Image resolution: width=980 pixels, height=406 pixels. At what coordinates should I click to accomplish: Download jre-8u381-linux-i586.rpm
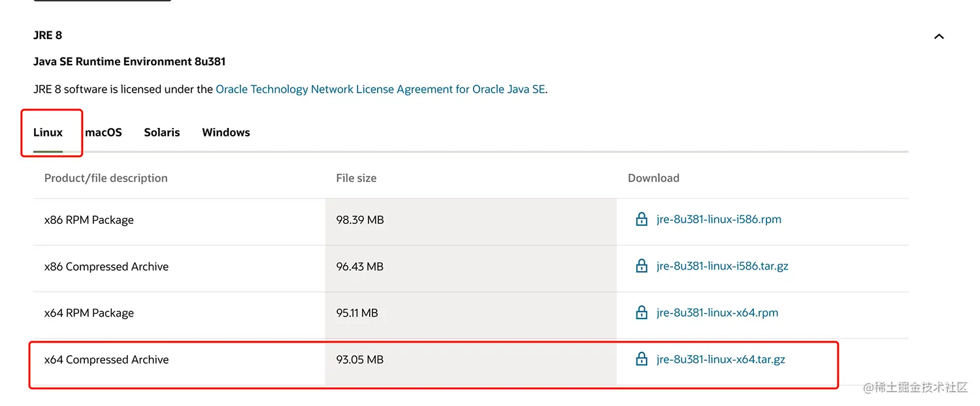719,219
